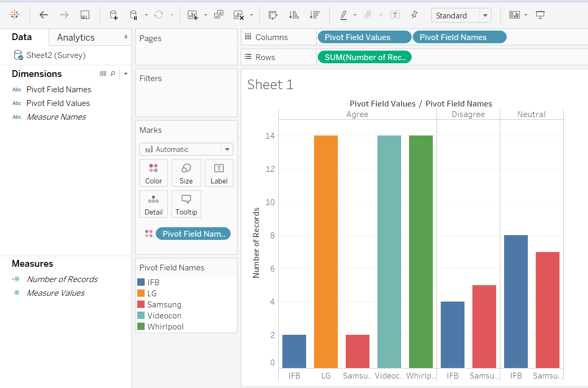Click the Color marks card button
This screenshot has height=388, width=588.
pos(154,173)
